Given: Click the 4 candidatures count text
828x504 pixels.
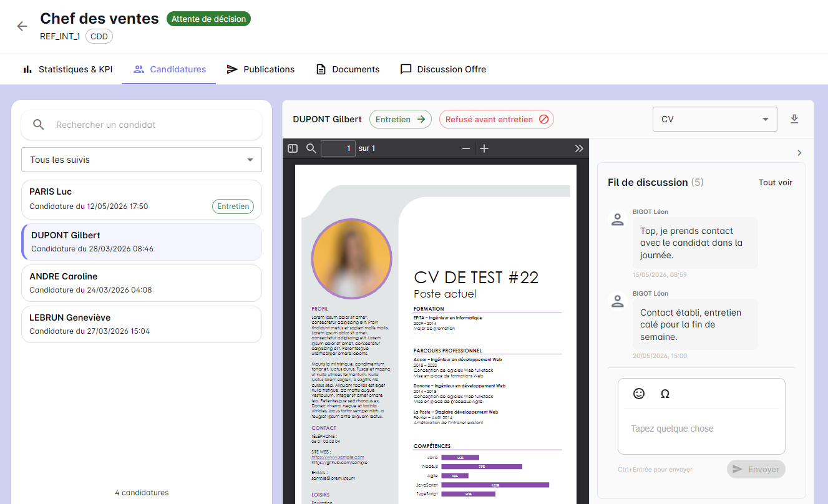Looking at the screenshot, I should 142,493.
